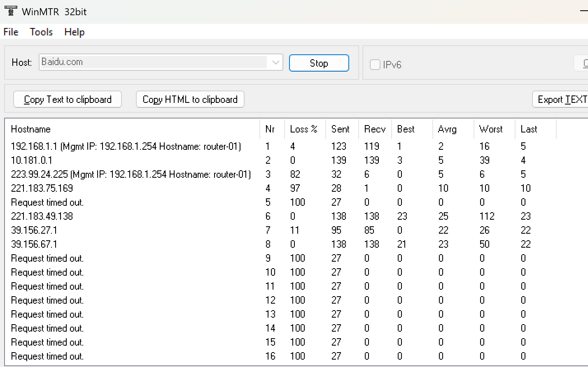Viewport: 588px width, 367px height.
Task: Click the WinMTR title bar app icon
Action: (11, 11)
